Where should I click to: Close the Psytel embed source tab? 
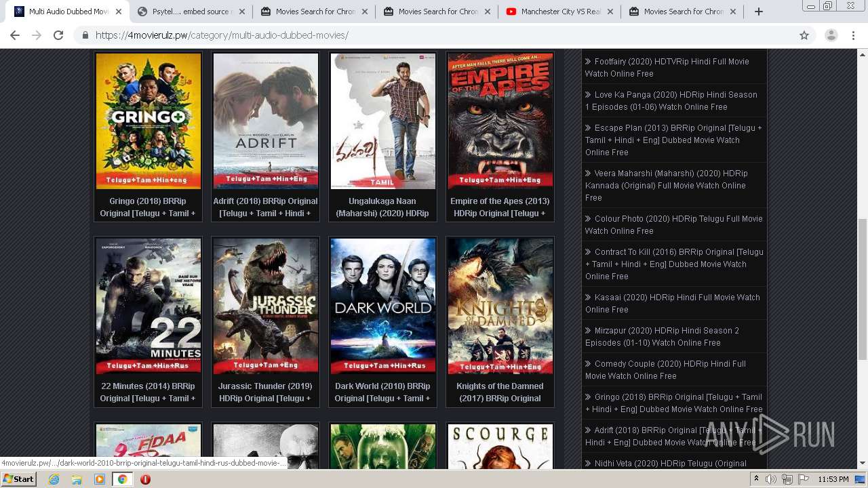tap(241, 12)
